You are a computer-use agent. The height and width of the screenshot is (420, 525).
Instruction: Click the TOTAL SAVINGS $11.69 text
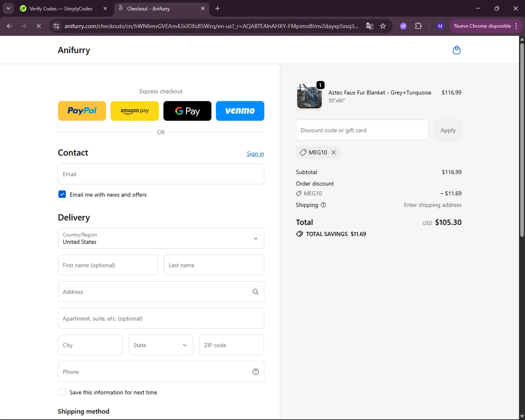point(336,234)
